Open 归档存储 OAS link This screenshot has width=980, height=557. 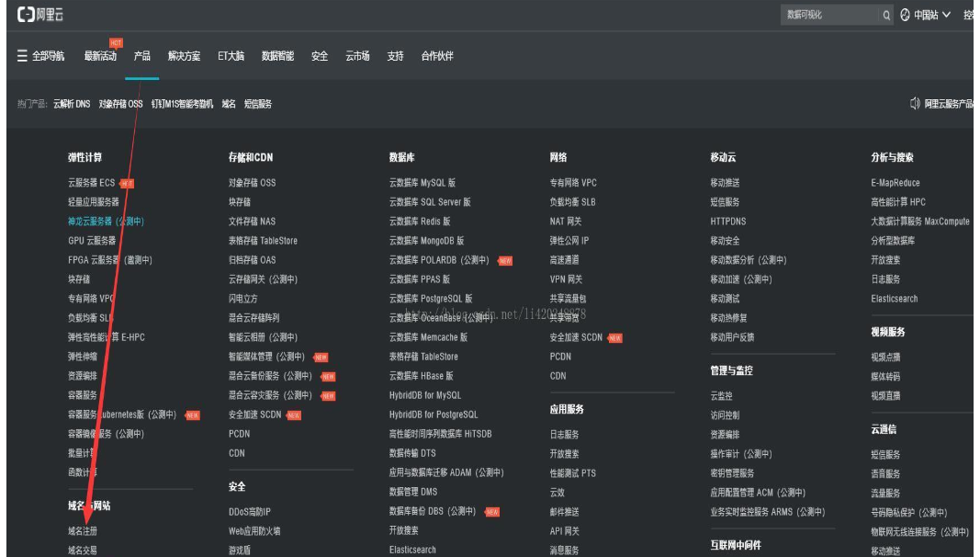pos(252,260)
